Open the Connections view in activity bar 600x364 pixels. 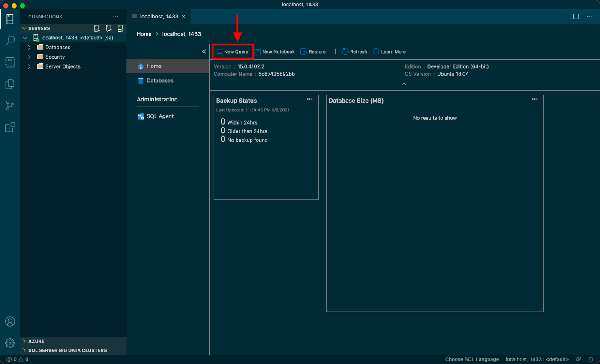10,19
